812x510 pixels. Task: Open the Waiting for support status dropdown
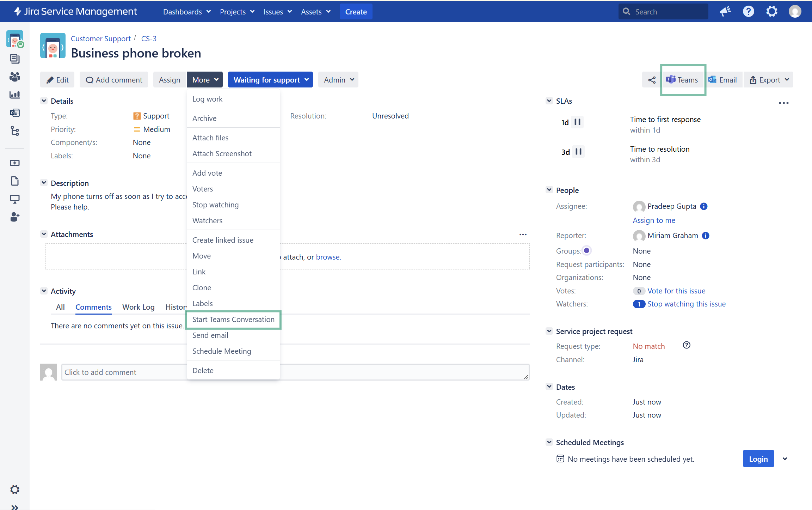pos(270,80)
